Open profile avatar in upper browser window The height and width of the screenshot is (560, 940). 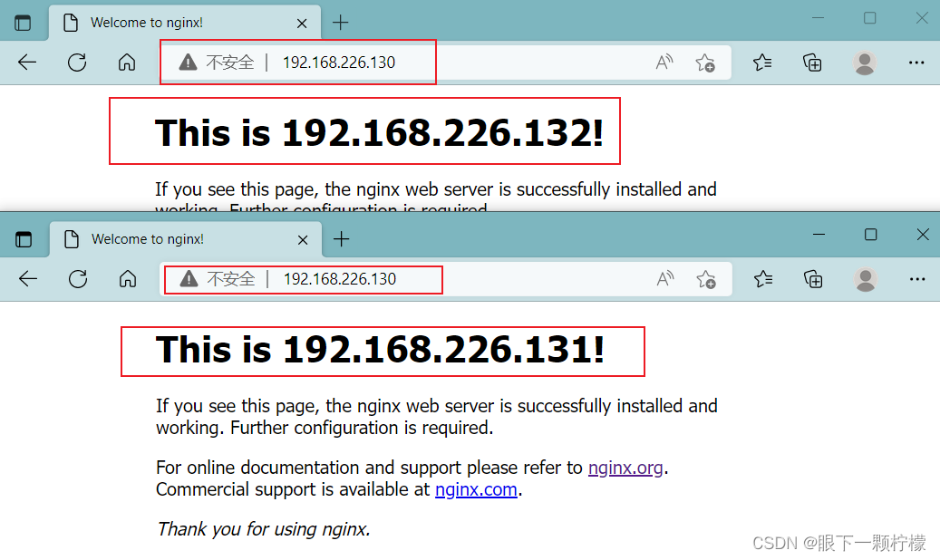865,63
